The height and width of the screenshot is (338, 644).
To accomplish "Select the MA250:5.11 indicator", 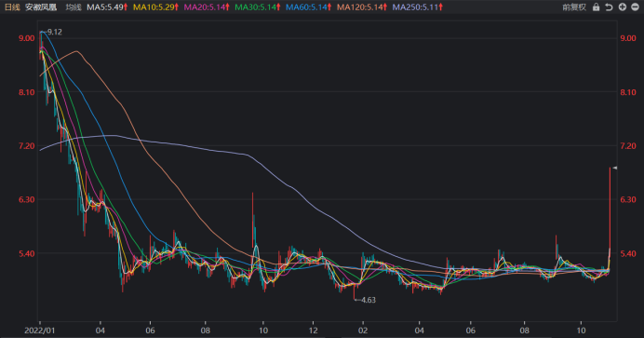I will [x=417, y=7].
